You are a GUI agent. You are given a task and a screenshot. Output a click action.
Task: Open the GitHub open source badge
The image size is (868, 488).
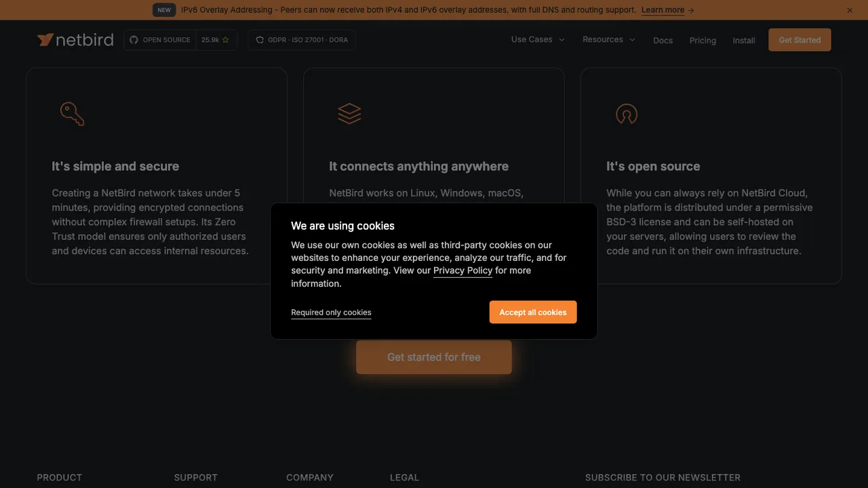click(x=160, y=40)
